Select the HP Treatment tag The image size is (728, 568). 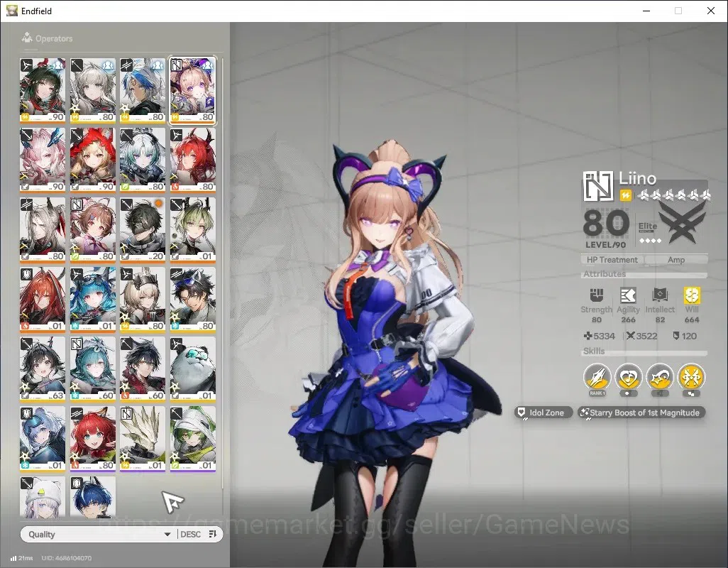[x=612, y=260]
